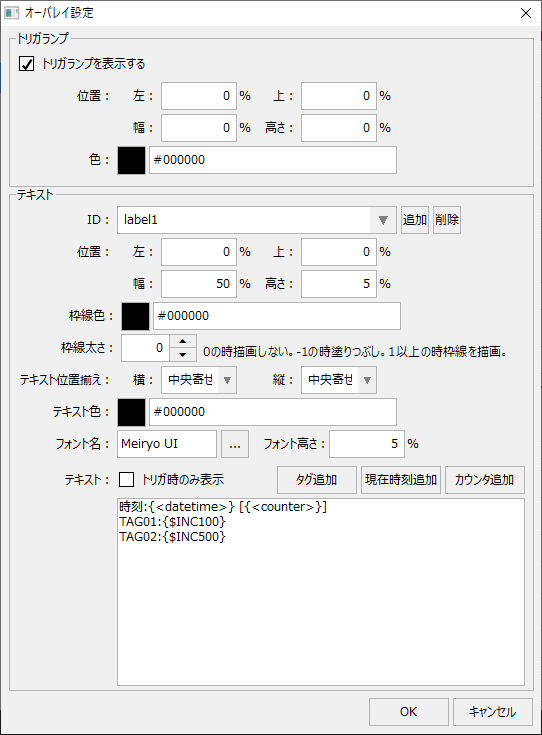The image size is (542, 735).
Task: Click the 現在時刻追加 button
Action: click(x=401, y=480)
